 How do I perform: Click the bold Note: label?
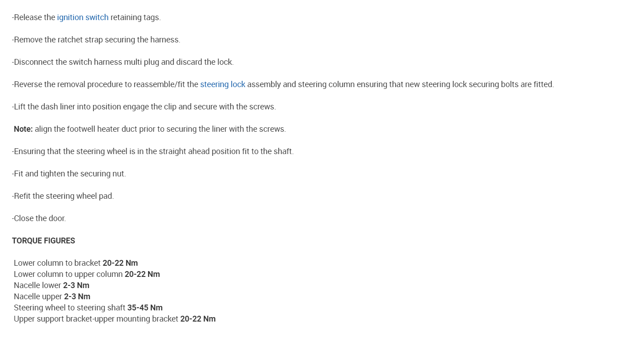pos(23,129)
